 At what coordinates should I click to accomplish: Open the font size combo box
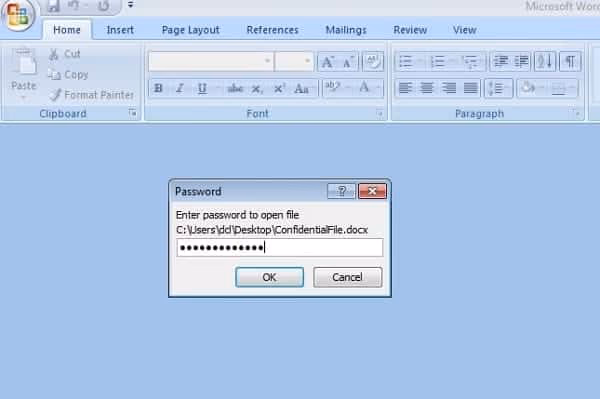tap(294, 61)
